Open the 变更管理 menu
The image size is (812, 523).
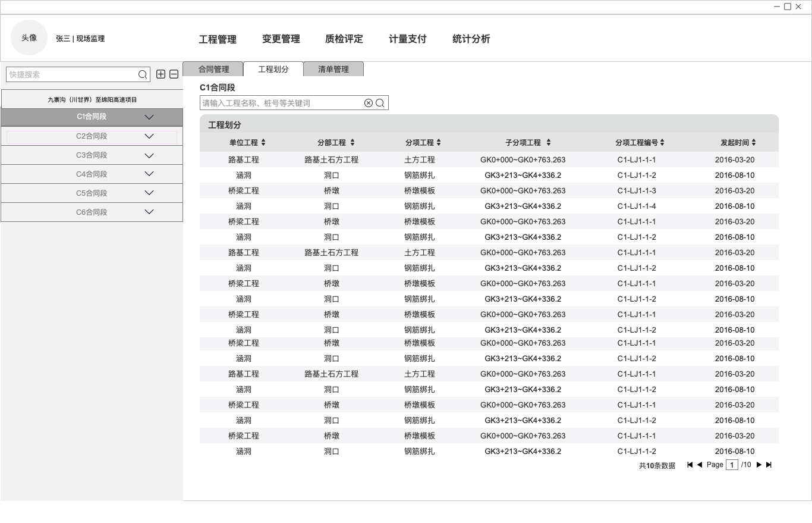(281, 39)
